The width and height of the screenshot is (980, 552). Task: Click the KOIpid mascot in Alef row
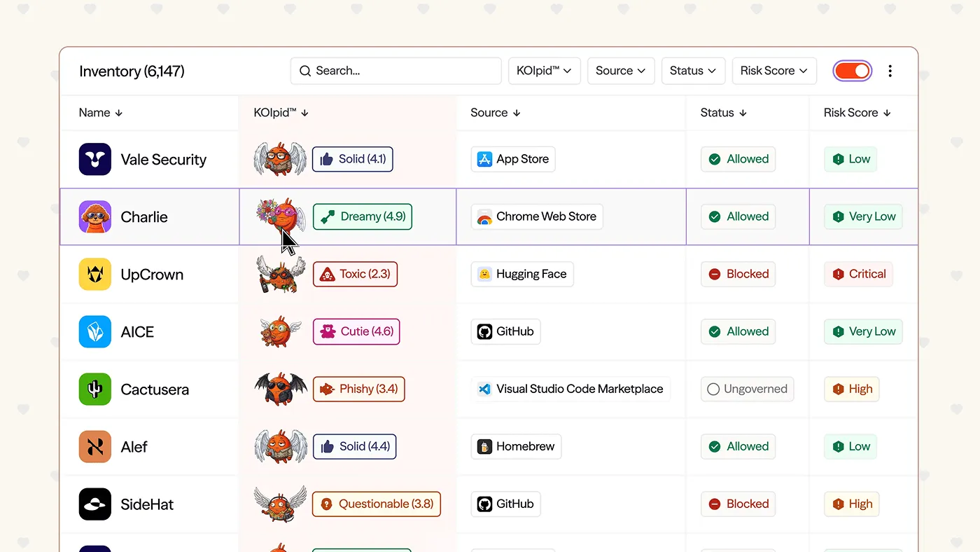point(280,446)
